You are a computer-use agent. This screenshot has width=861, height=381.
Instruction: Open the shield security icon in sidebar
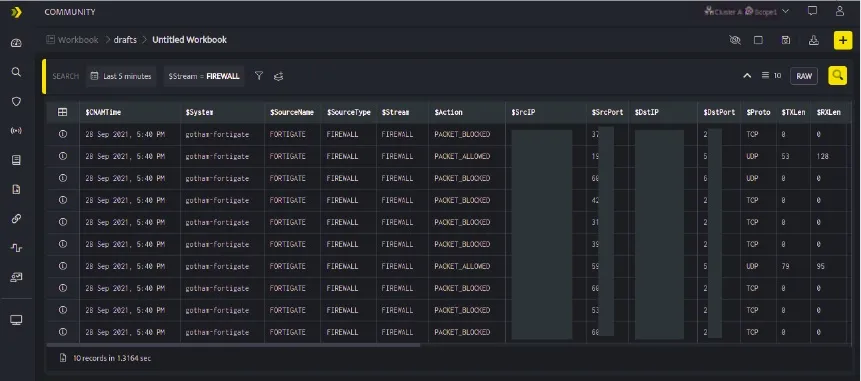point(16,102)
